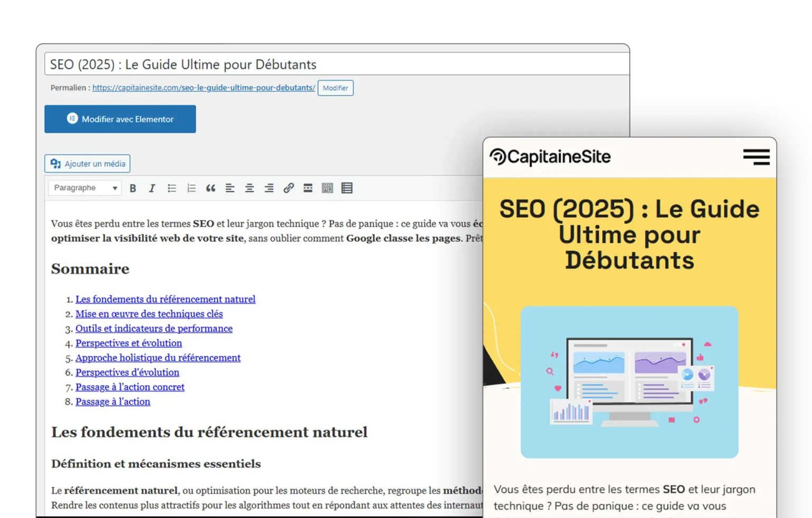This screenshot has width=812, height=518.
Task: Toggle bold formatting in the editor toolbar
Action: tap(133, 188)
